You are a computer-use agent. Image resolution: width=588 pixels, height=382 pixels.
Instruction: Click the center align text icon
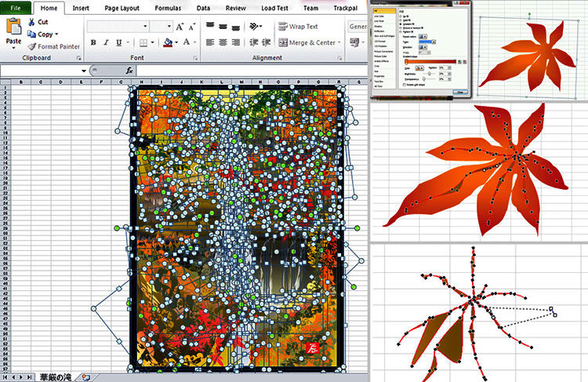click(x=224, y=42)
